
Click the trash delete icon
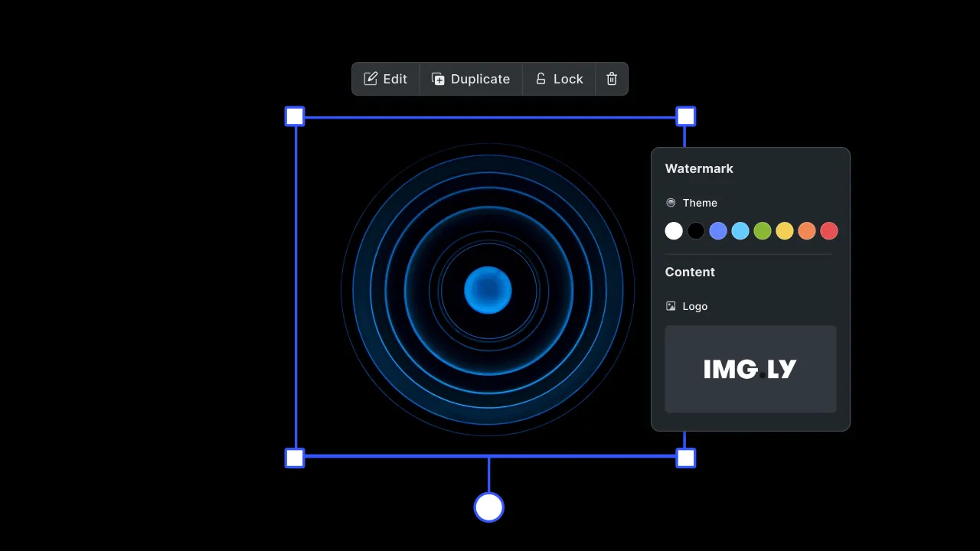click(x=612, y=79)
